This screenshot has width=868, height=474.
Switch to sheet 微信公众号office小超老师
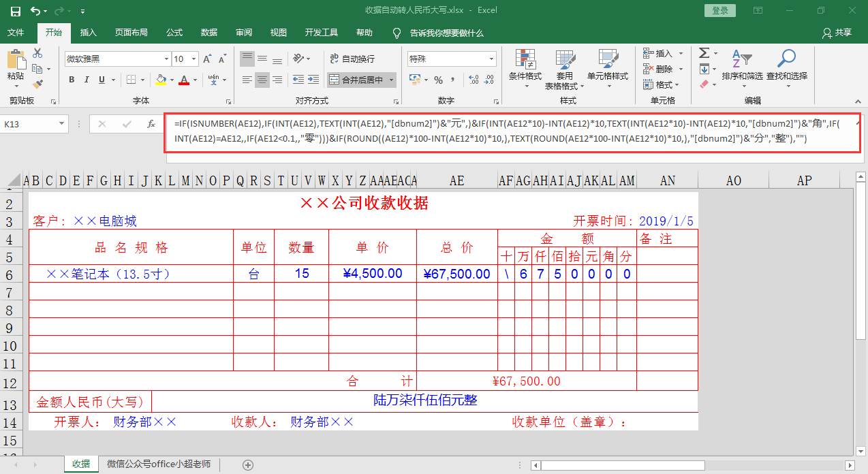coord(159,464)
